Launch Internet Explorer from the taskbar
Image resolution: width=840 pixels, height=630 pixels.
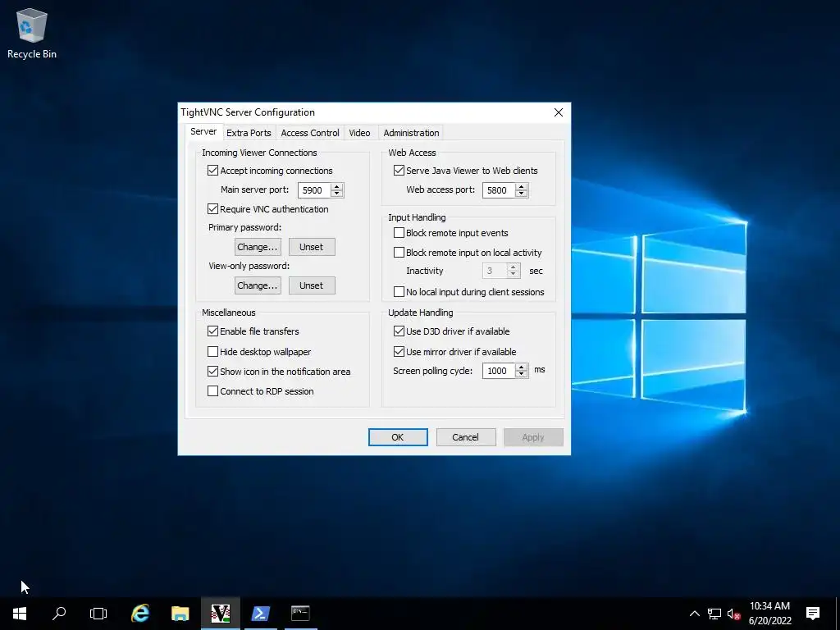[x=140, y=614]
